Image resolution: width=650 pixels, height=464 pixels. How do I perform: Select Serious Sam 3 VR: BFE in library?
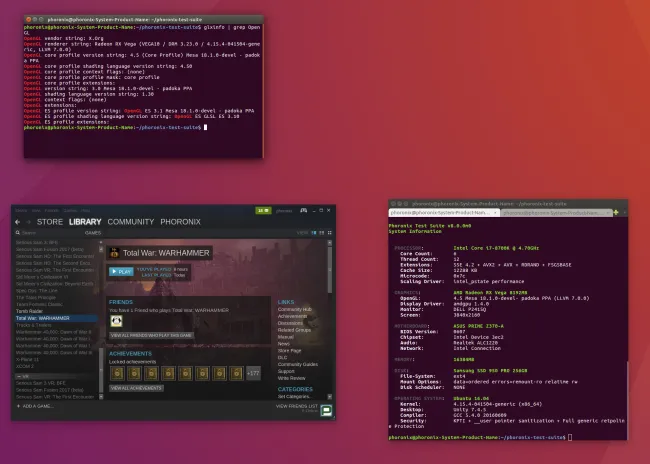[41, 383]
